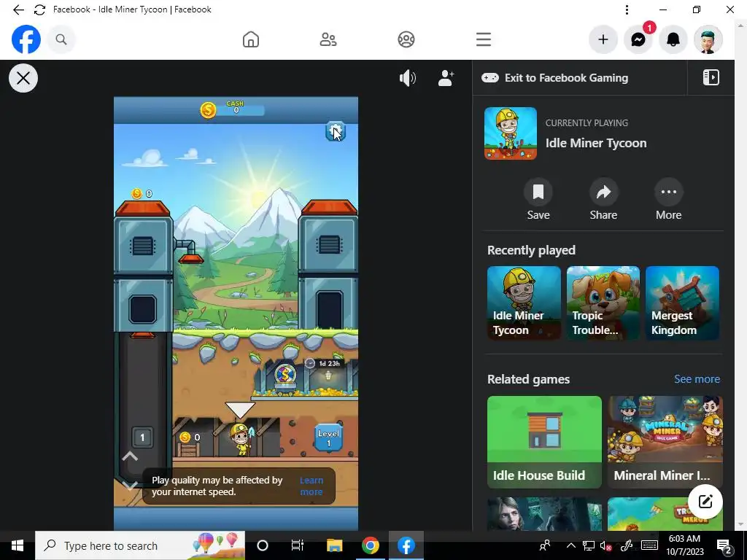This screenshot has width=747, height=560.
Task: Open touch keyboard tray icon
Action: click(x=649, y=545)
